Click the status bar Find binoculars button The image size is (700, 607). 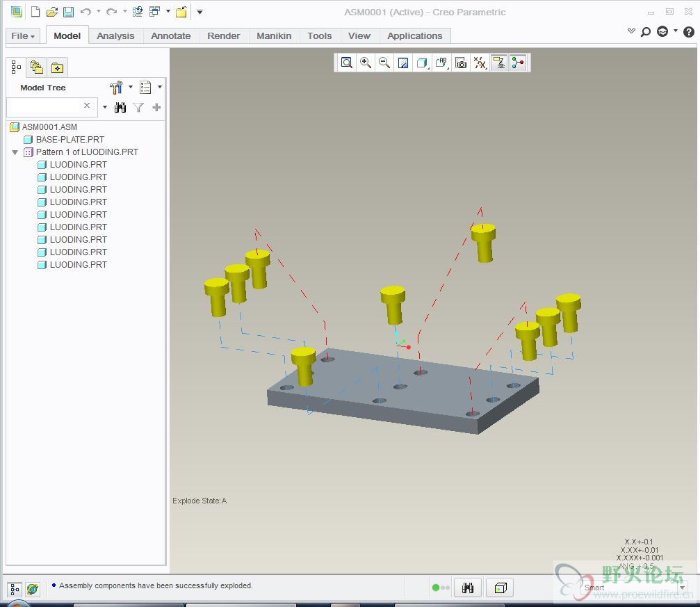click(467, 588)
